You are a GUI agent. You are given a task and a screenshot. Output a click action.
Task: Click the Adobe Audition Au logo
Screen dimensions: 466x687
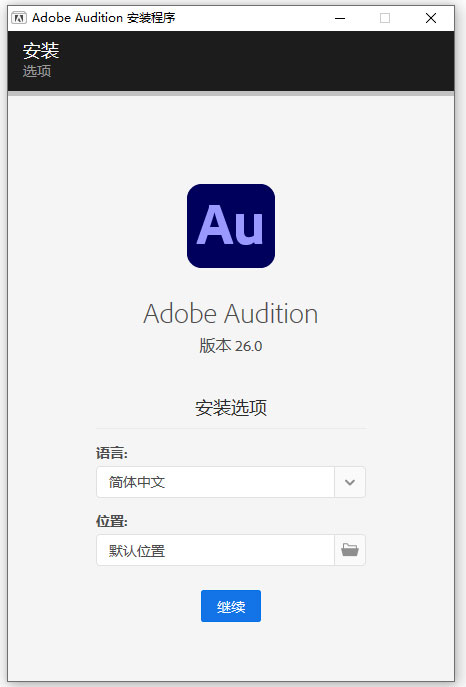[x=231, y=226]
